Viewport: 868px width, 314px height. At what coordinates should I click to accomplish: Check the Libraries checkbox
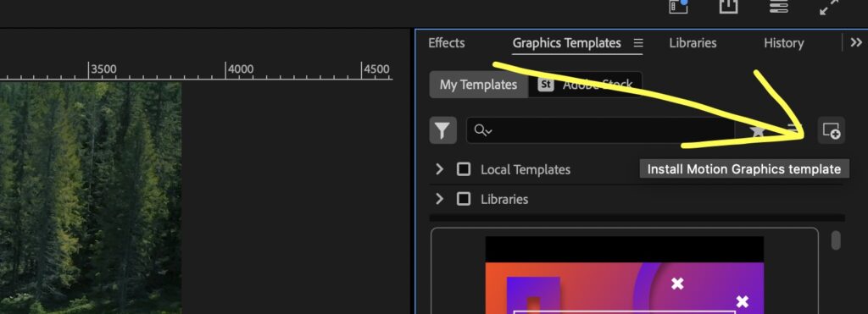pyautogui.click(x=464, y=199)
